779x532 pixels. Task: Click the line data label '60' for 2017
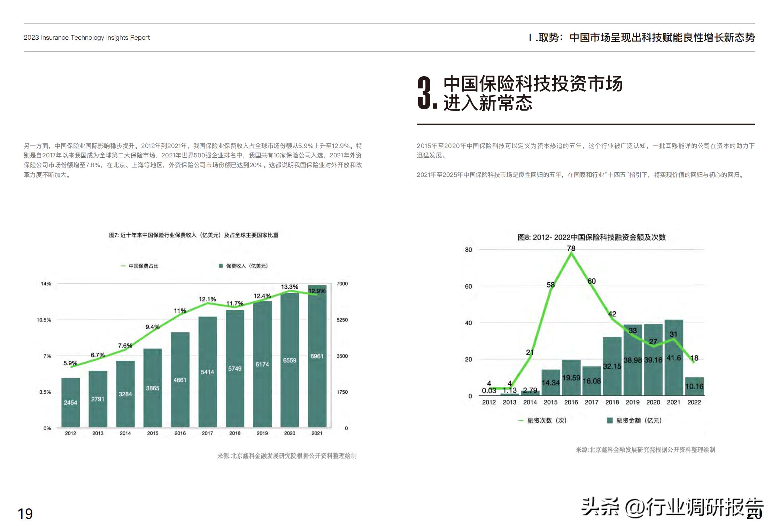point(592,281)
